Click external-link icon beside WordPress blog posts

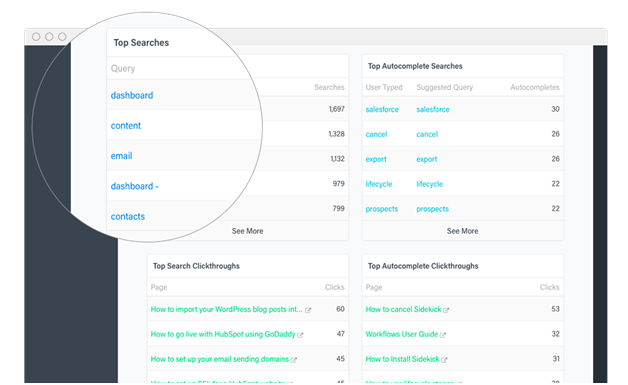tap(308, 310)
